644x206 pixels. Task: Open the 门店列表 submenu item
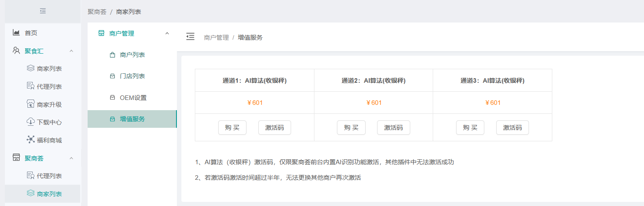132,76
